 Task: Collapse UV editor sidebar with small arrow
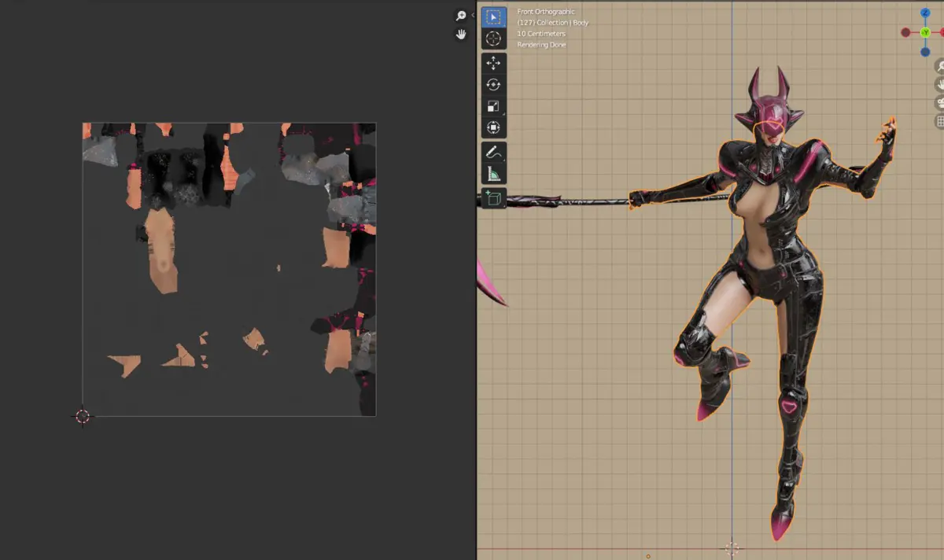473,16
